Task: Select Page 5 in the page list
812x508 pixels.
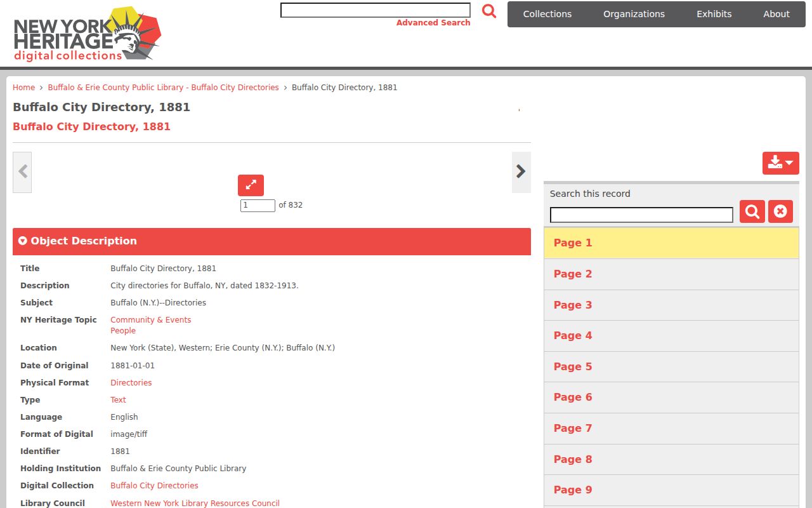Action: 671,367
